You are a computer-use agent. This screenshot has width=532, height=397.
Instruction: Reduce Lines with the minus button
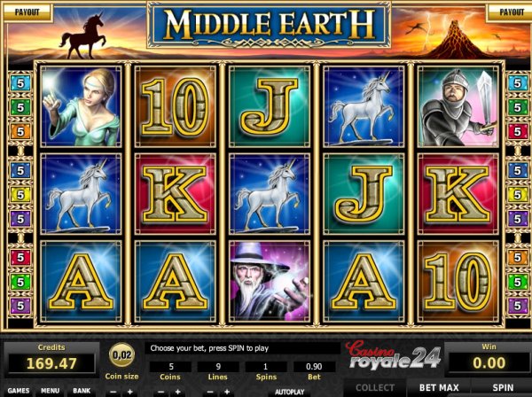tap(210, 392)
